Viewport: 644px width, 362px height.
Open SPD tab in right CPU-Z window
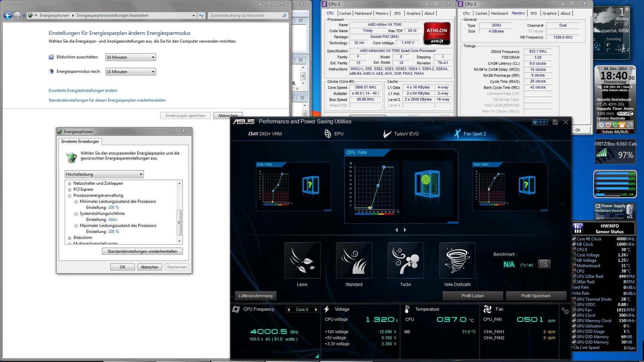click(x=533, y=13)
